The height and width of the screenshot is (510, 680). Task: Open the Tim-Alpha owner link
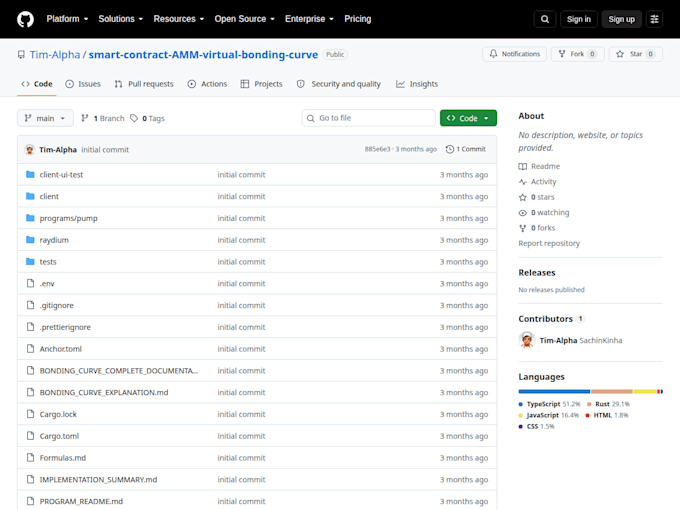point(55,55)
